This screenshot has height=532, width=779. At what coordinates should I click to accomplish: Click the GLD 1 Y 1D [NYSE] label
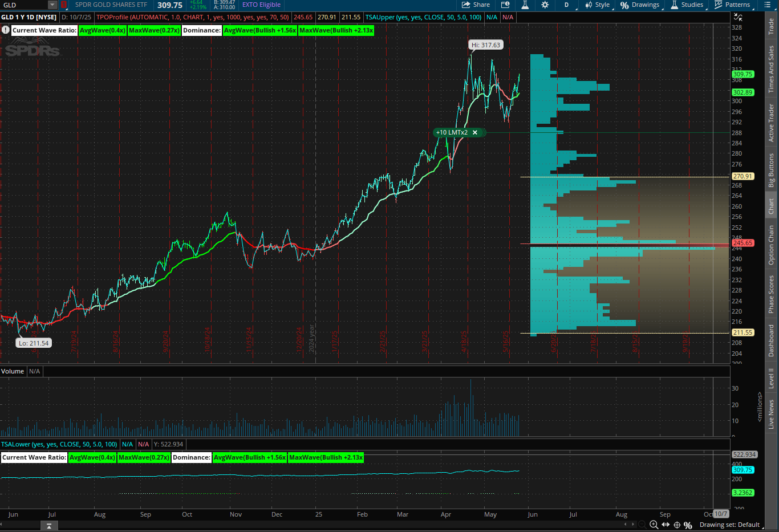click(x=29, y=17)
